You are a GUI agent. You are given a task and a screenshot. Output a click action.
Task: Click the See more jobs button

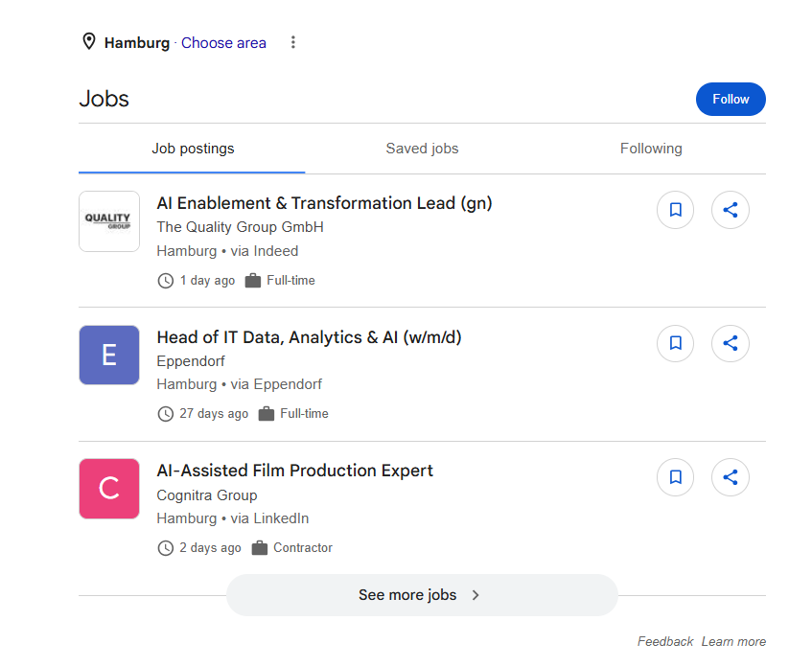pyautogui.click(x=422, y=595)
